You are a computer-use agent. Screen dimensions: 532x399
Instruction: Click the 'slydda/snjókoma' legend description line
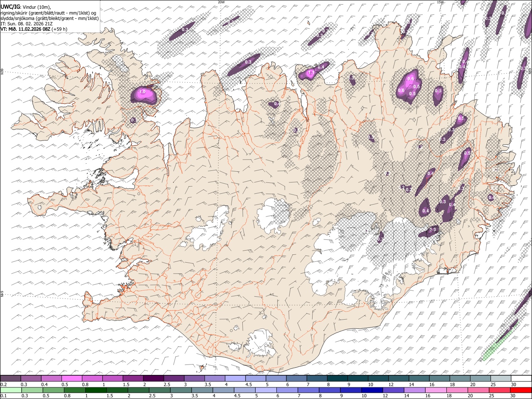[x=50, y=18]
